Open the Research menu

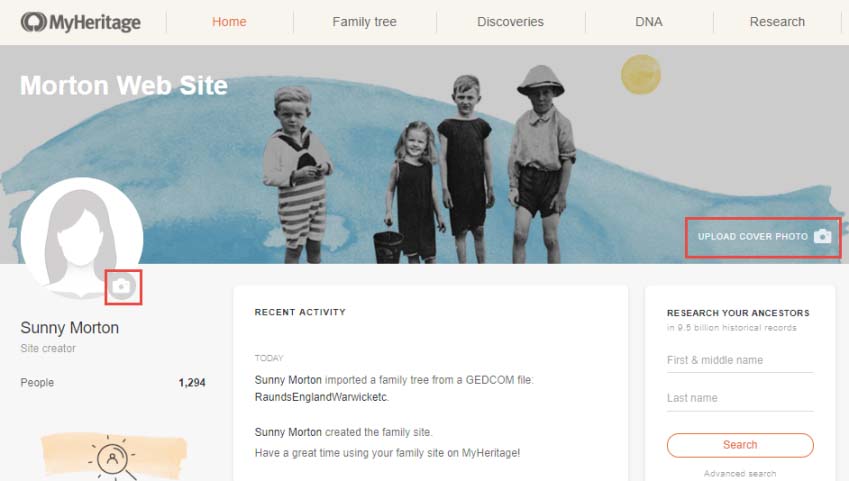pyautogui.click(x=777, y=22)
